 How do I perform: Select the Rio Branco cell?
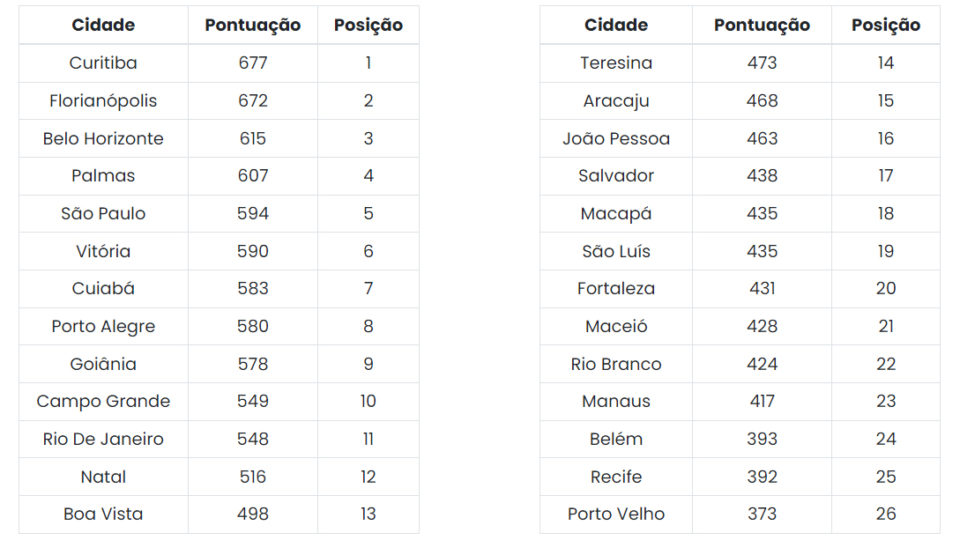(x=616, y=364)
